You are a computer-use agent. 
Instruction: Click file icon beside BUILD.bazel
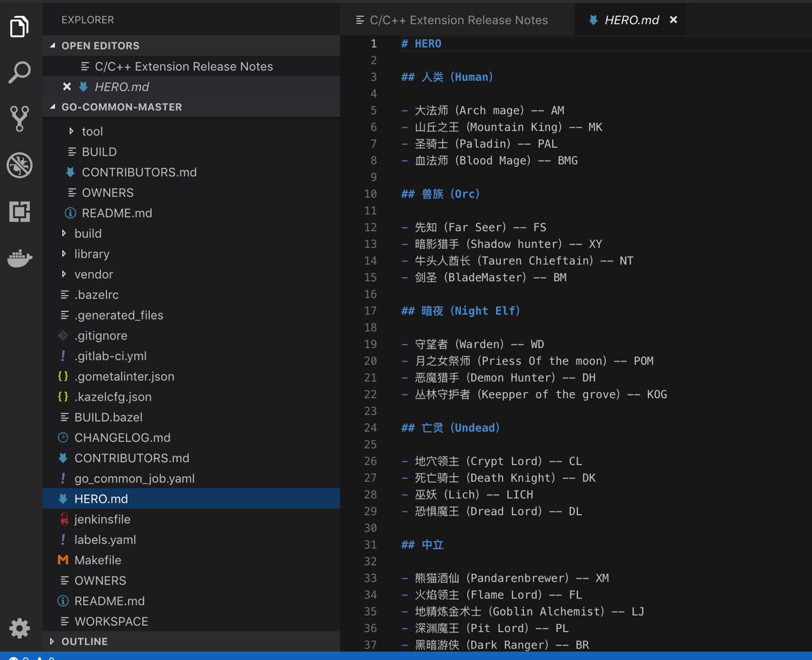click(64, 417)
